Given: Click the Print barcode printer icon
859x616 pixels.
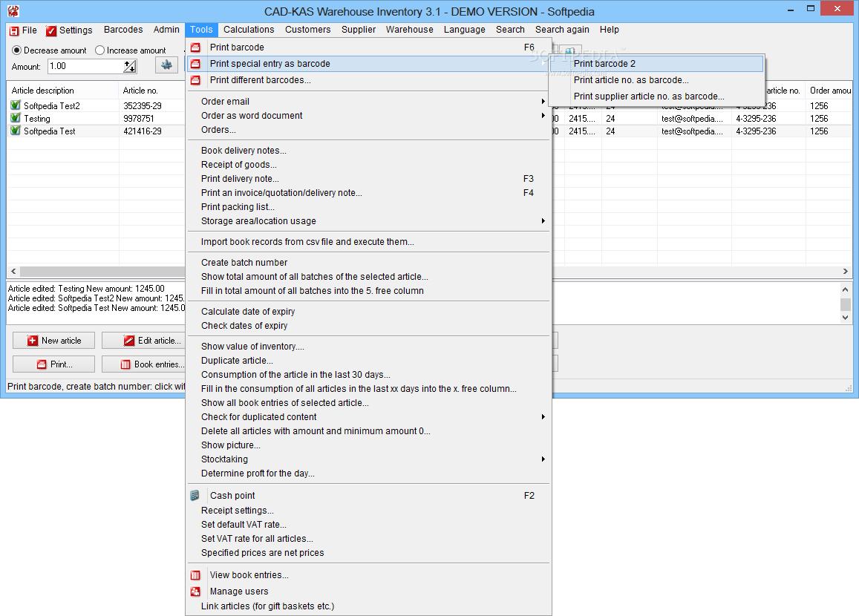Looking at the screenshot, I should (x=195, y=47).
